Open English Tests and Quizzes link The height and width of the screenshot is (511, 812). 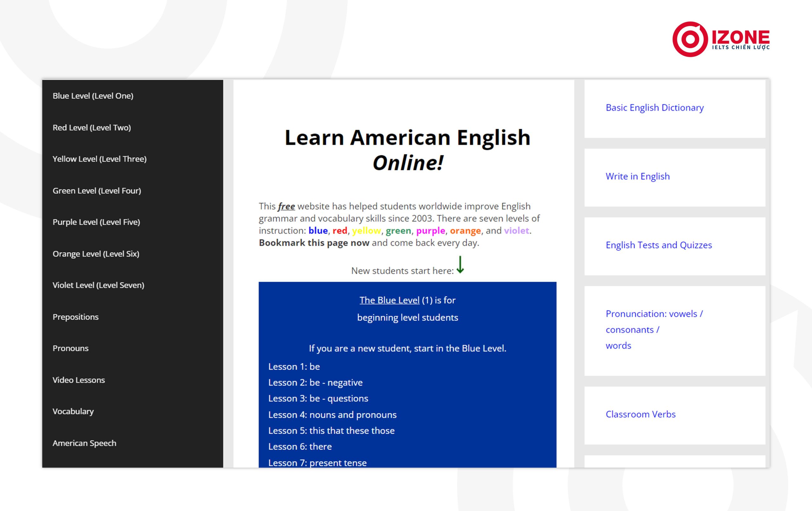coord(658,244)
